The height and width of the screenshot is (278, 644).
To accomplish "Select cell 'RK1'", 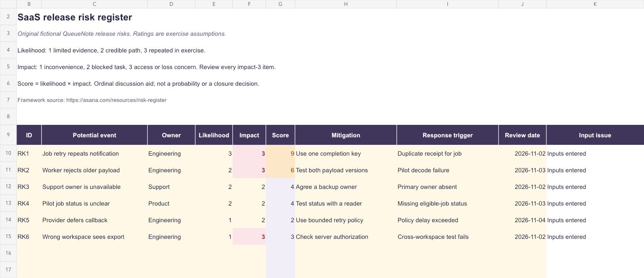I will 29,154.
